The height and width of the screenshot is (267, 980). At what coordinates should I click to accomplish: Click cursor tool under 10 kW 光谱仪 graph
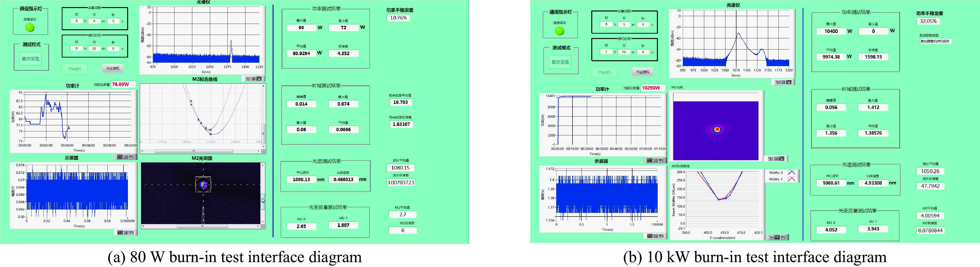click(x=778, y=82)
